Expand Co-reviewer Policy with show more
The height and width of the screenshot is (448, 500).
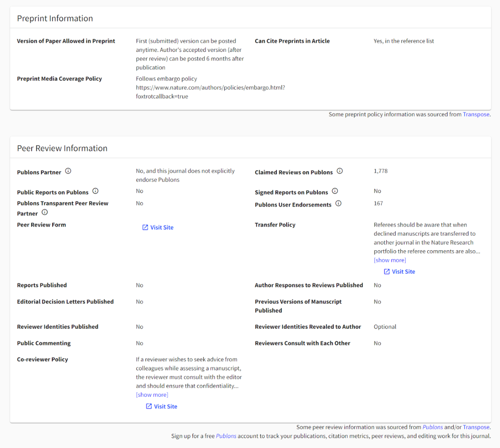tap(152, 395)
